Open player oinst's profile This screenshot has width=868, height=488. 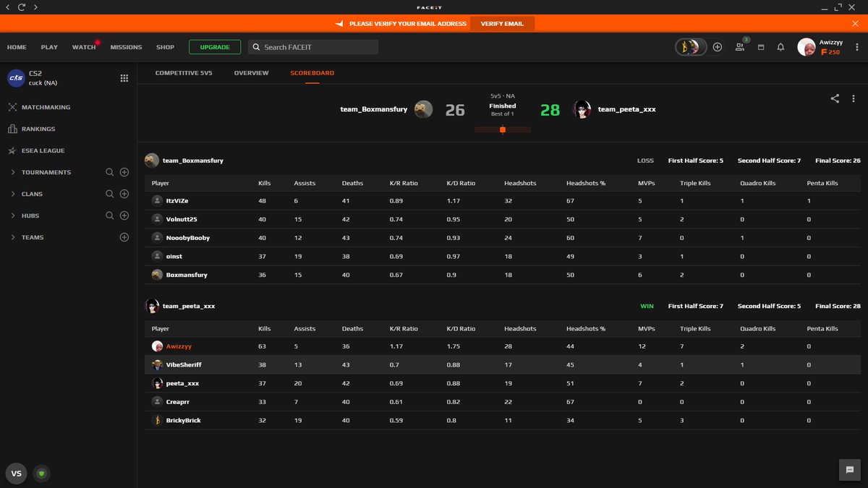[x=174, y=257]
